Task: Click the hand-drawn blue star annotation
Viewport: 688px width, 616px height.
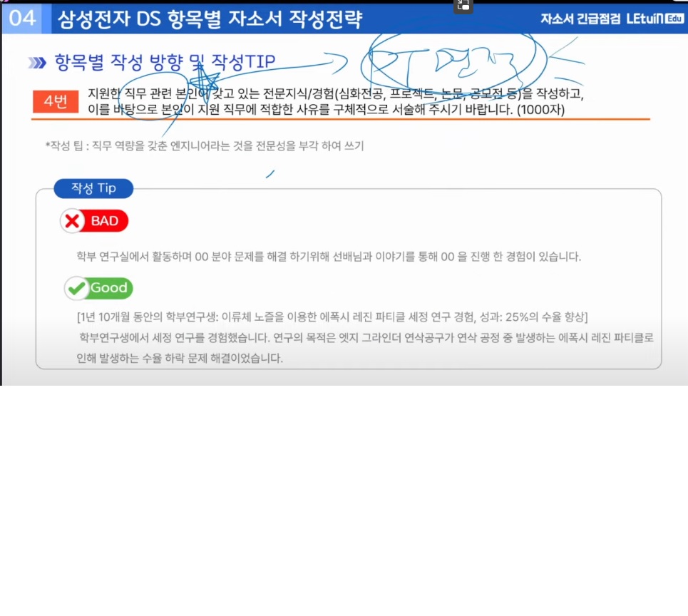Action: point(202,81)
